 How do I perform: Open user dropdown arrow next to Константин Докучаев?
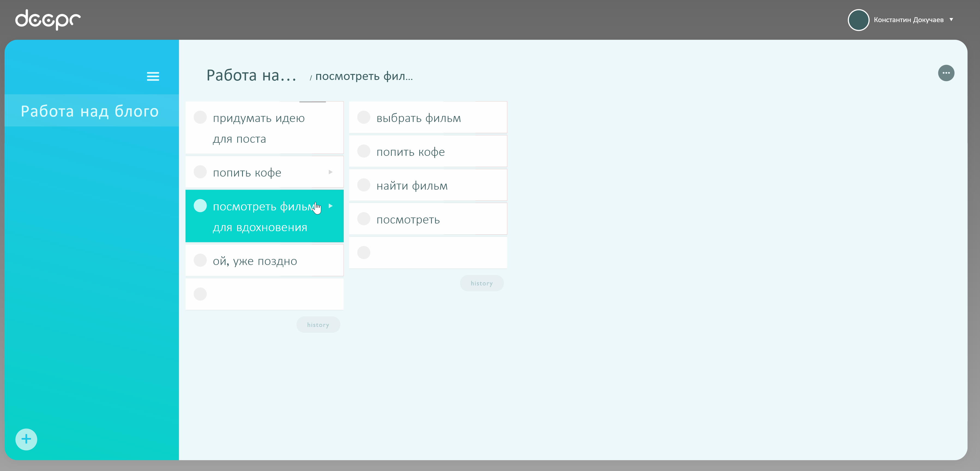(951, 19)
